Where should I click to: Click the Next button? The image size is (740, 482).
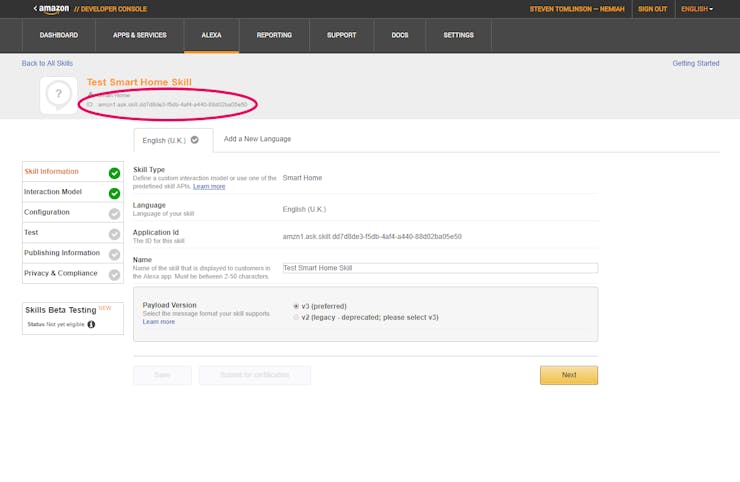click(569, 375)
